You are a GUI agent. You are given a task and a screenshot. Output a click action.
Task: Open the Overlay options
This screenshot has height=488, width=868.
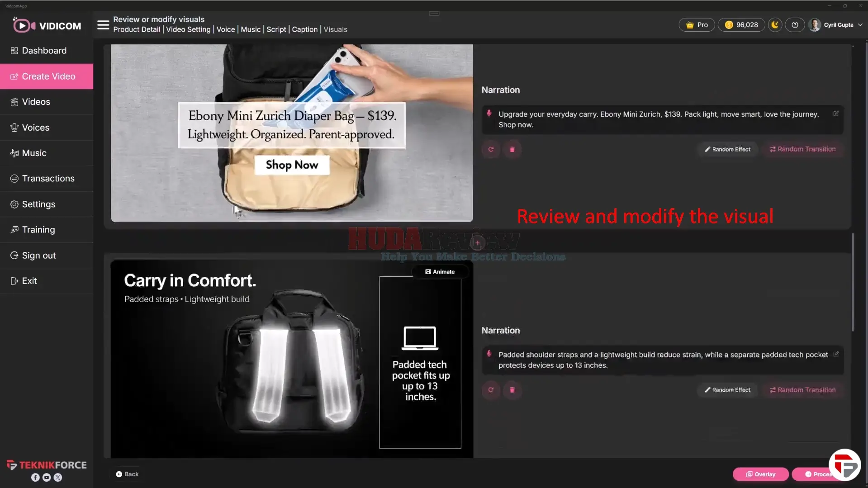pos(760,474)
